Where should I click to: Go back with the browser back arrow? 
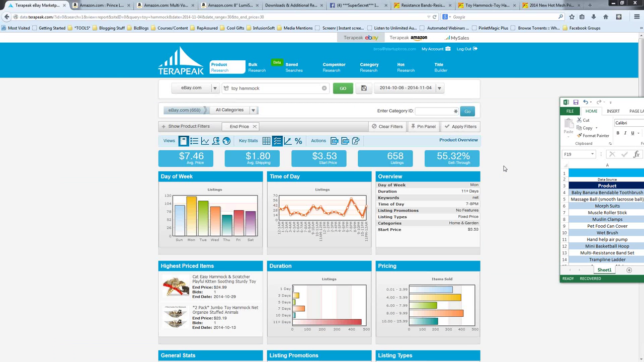(x=7, y=17)
